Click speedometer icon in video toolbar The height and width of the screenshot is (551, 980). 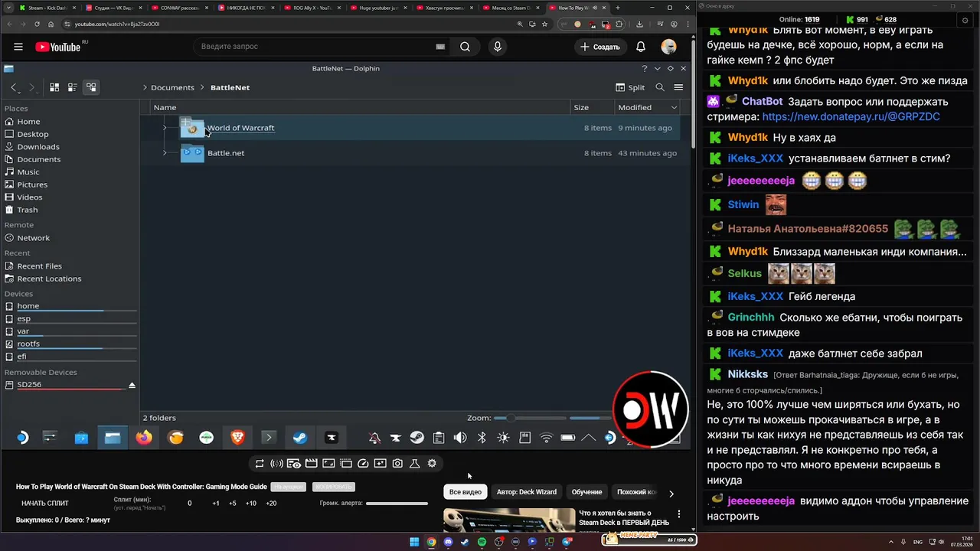363,463
